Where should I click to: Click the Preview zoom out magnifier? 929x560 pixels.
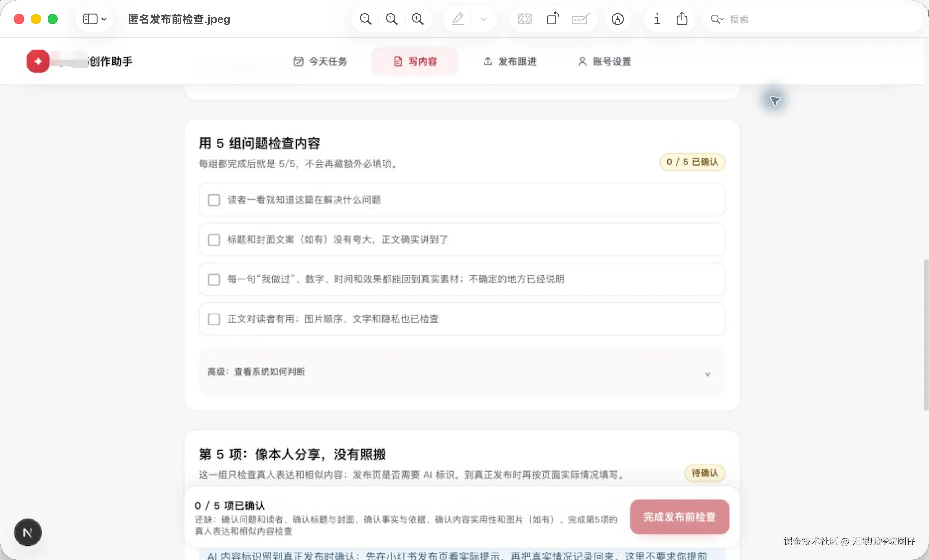coord(365,19)
